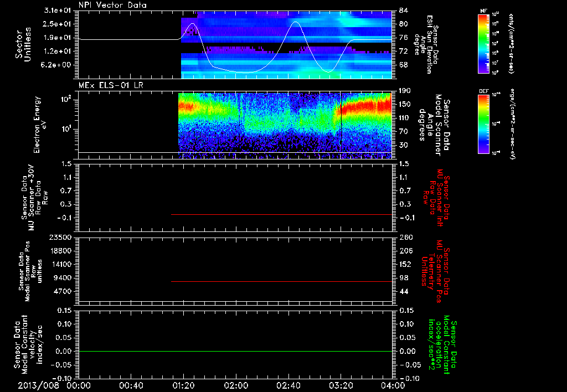Click the Model Scanner Angle degrees label
The height and width of the screenshot is (392, 567).
point(434,125)
